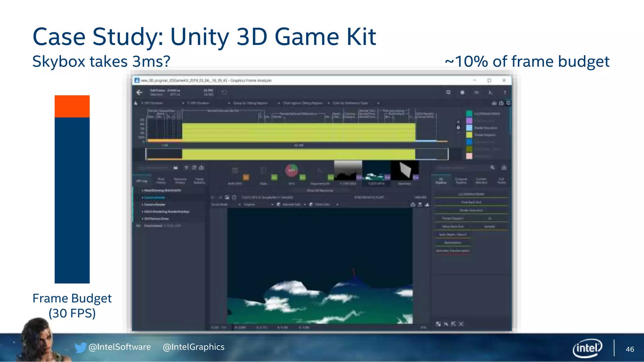
Task: Click the @IntelSoftware Twitter handle on the slide
Action: [119, 347]
